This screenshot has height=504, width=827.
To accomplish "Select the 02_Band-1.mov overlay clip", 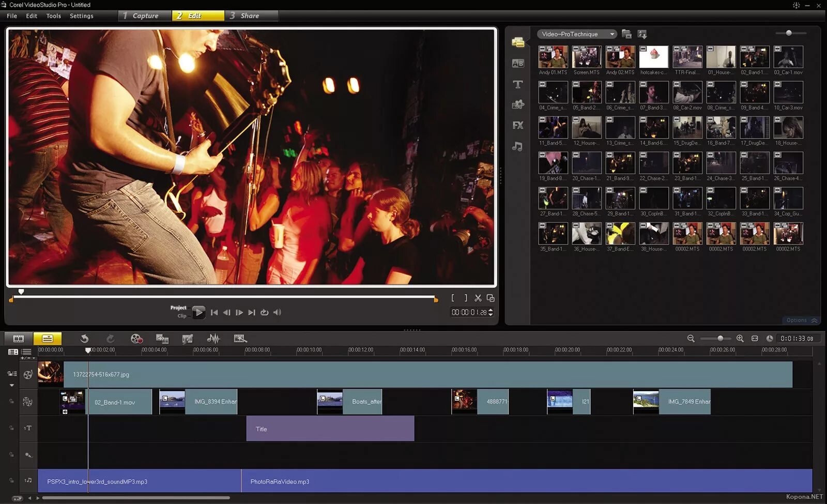I will point(106,402).
